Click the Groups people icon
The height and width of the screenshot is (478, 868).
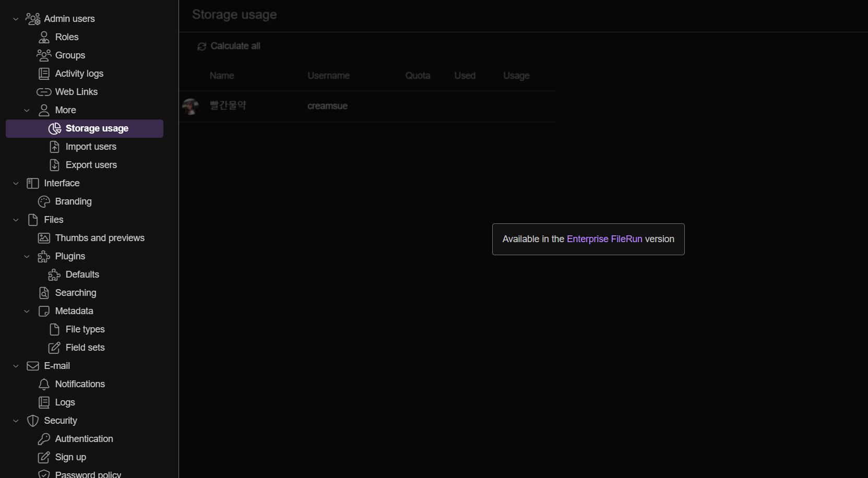coord(44,55)
